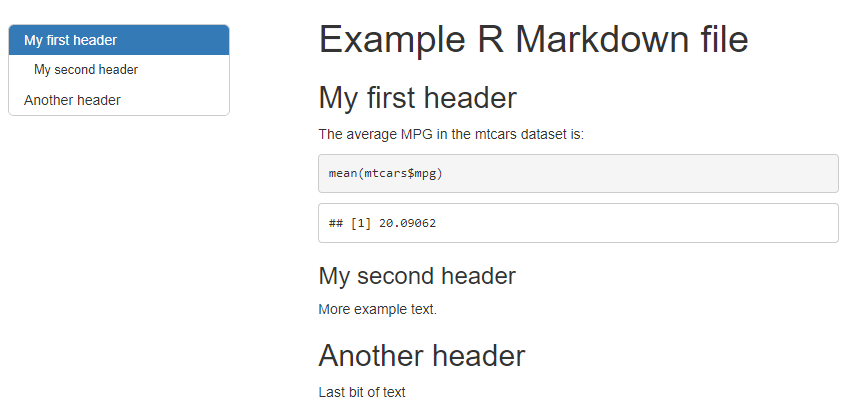Image resolution: width=852 pixels, height=414 pixels.
Task: Click the large 'My first header' section heading
Action: [417, 98]
